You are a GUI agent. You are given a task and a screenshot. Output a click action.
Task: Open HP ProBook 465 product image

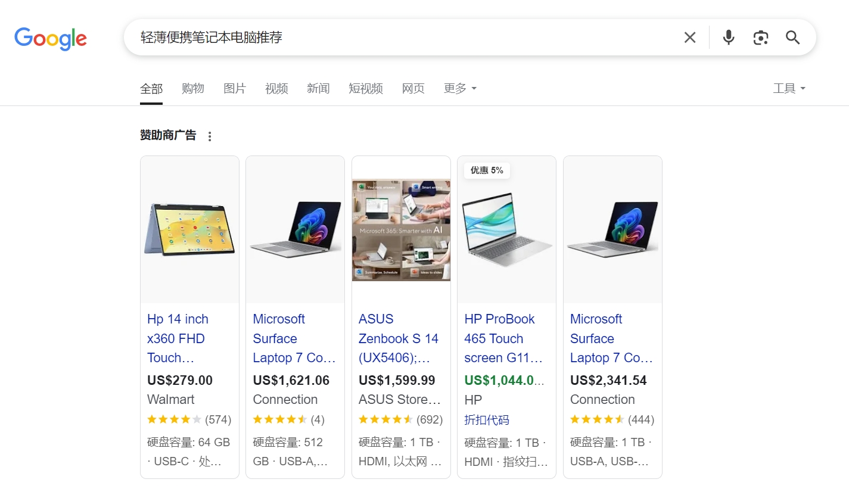(x=506, y=230)
